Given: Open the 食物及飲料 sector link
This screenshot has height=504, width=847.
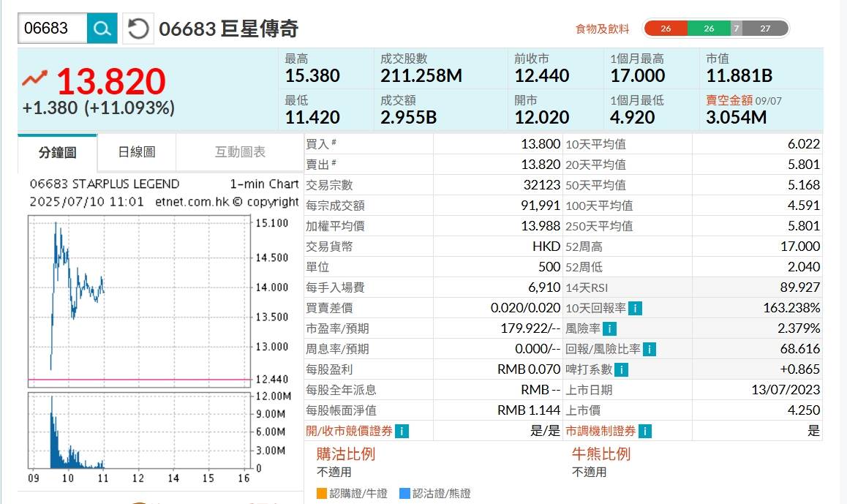Looking at the screenshot, I should 602,29.
